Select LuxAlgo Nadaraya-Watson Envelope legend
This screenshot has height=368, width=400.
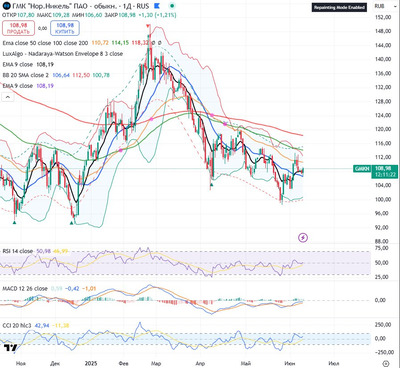[63, 54]
